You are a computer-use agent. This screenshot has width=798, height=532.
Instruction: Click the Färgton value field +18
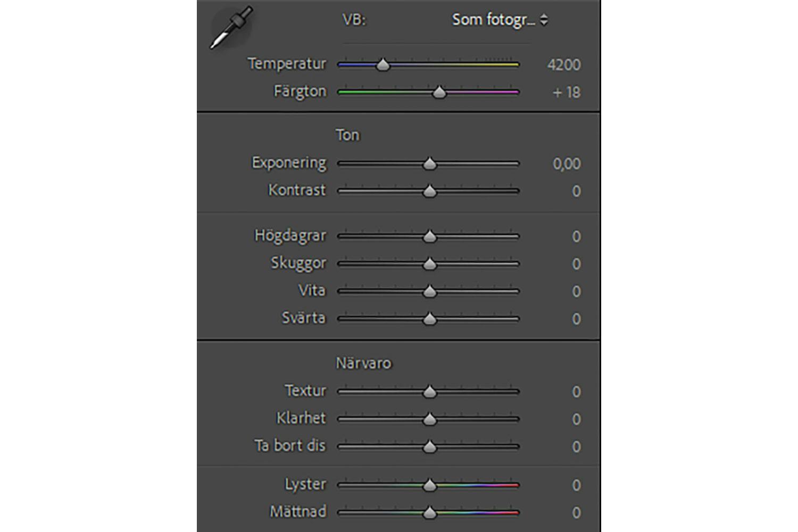coord(566,93)
